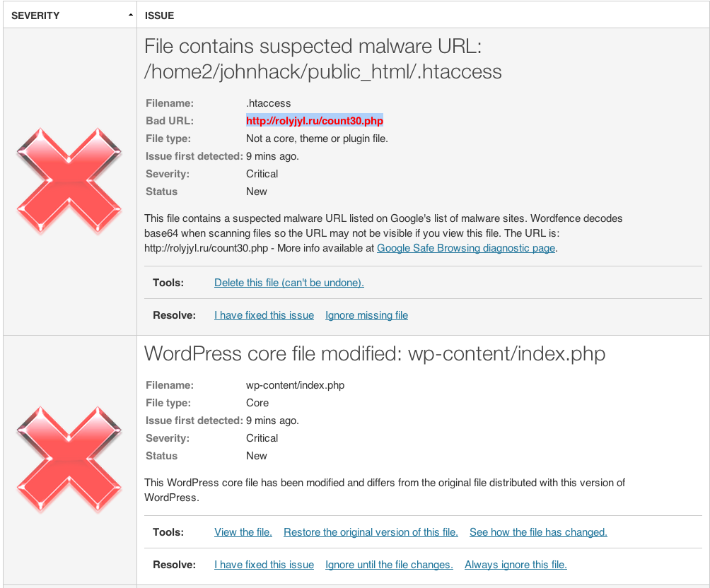Click the wp-content/index.php value in the Filename row
The image size is (710, 588).
295,385
